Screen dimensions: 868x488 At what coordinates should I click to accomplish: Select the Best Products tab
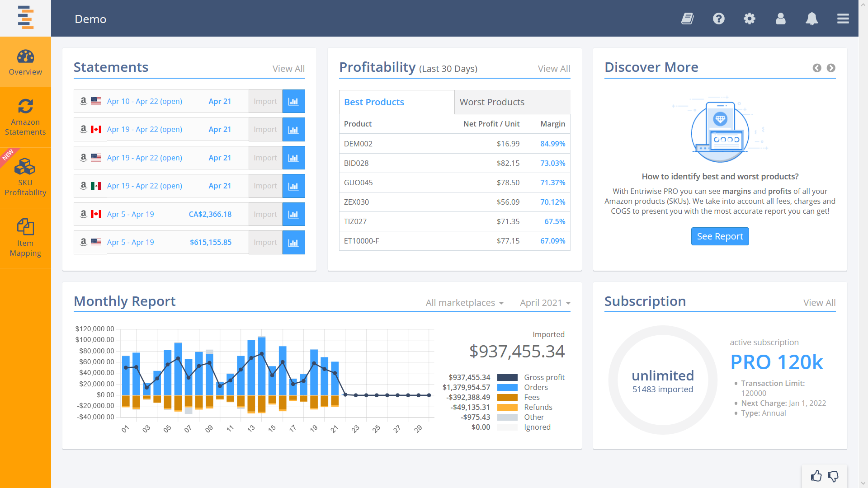(x=374, y=102)
